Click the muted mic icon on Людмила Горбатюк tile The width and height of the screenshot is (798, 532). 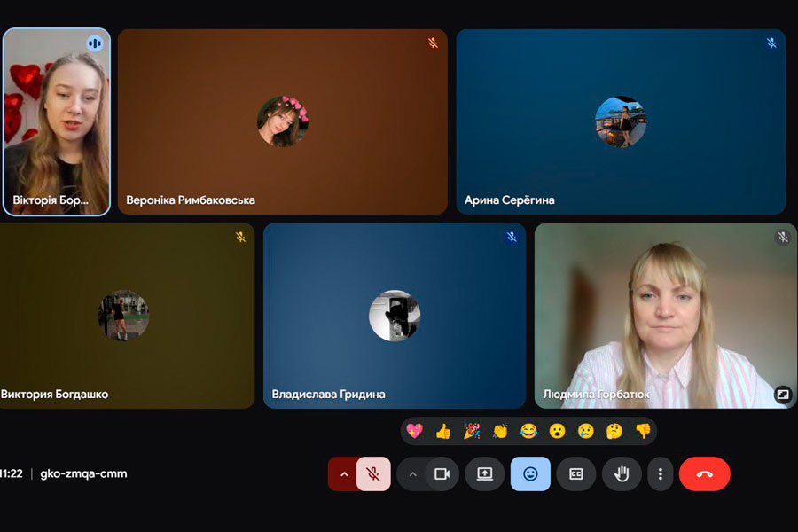tap(783, 237)
